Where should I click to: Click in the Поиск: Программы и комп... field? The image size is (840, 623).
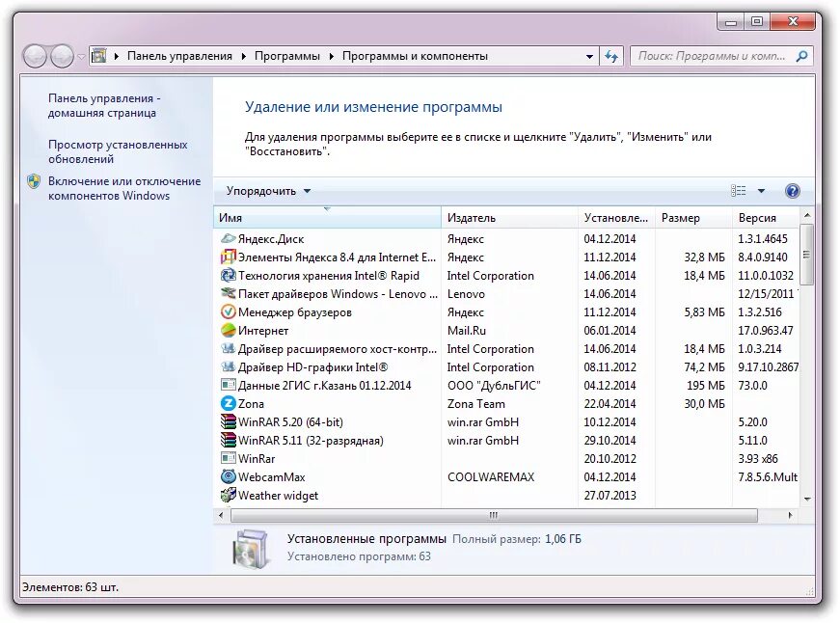pyautogui.click(x=713, y=56)
